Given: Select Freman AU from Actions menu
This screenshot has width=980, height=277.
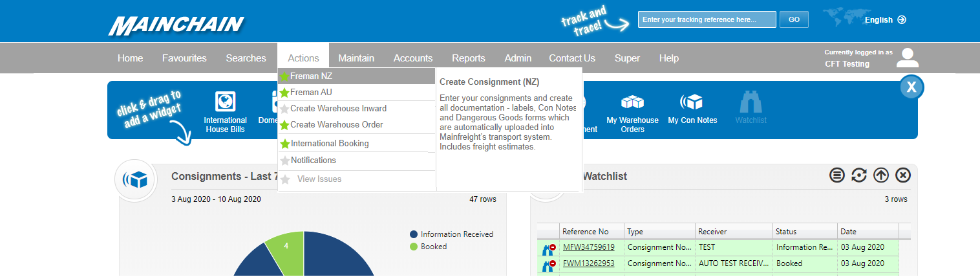Looking at the screenshot, I should point(357,93).
